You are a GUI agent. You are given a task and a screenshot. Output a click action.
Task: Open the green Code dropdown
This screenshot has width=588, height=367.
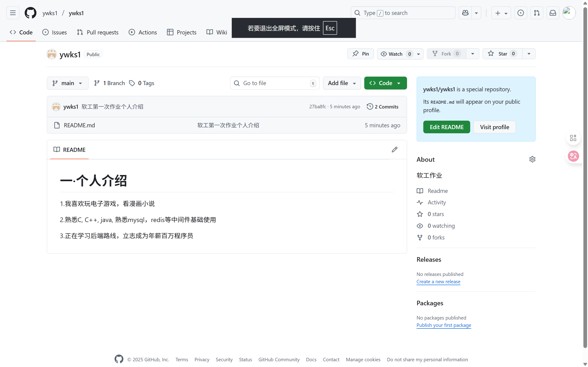385,83
